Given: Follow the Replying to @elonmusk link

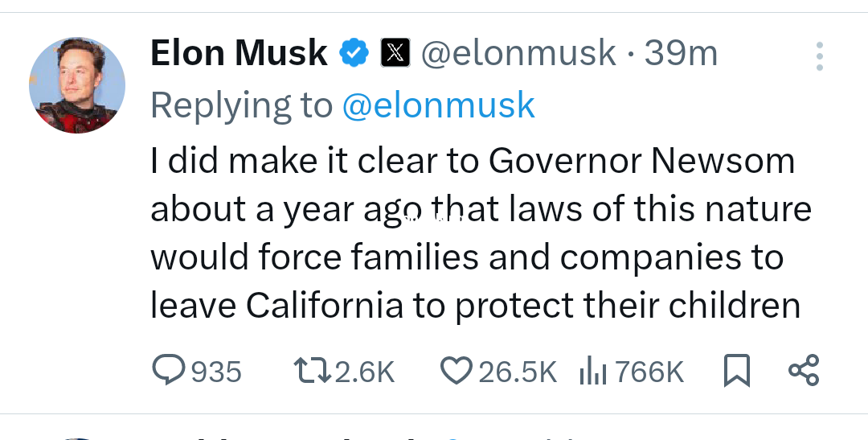Looking at the screenshot, I should pyautogui.click(x=438, y=105).
